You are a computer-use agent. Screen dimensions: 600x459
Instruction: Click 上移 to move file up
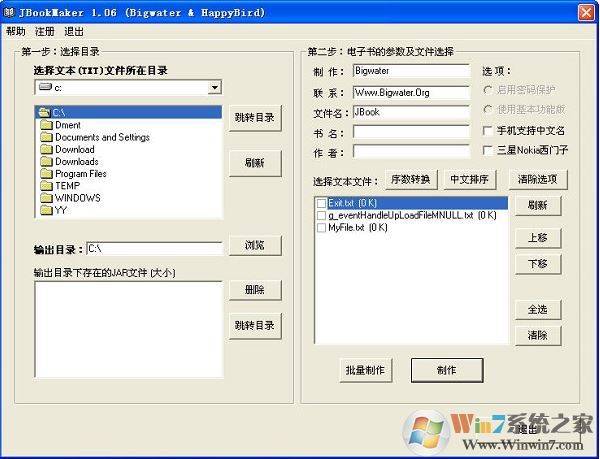(538, 238)
